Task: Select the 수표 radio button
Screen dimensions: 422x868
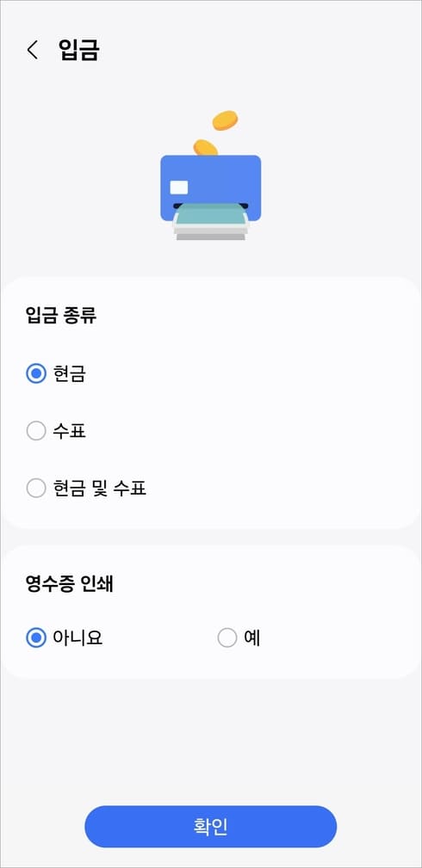Action: coord(36,431)
